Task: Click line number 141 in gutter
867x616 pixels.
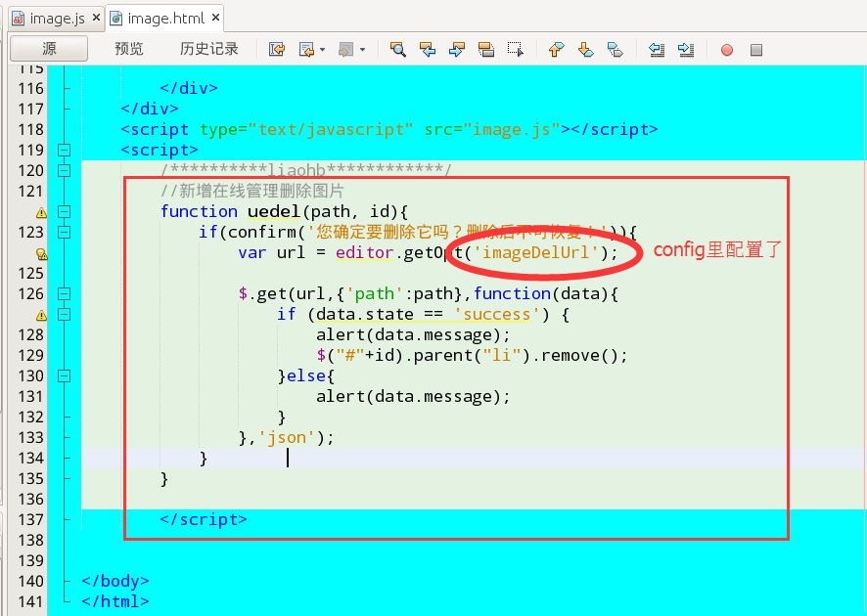Action: 30,601
